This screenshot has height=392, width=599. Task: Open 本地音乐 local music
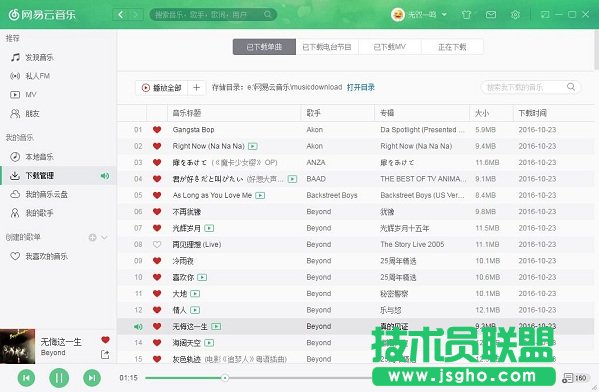[32, 157]
